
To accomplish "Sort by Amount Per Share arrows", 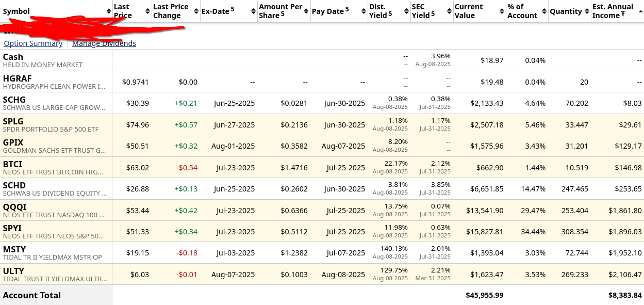I will coord(307,11).
